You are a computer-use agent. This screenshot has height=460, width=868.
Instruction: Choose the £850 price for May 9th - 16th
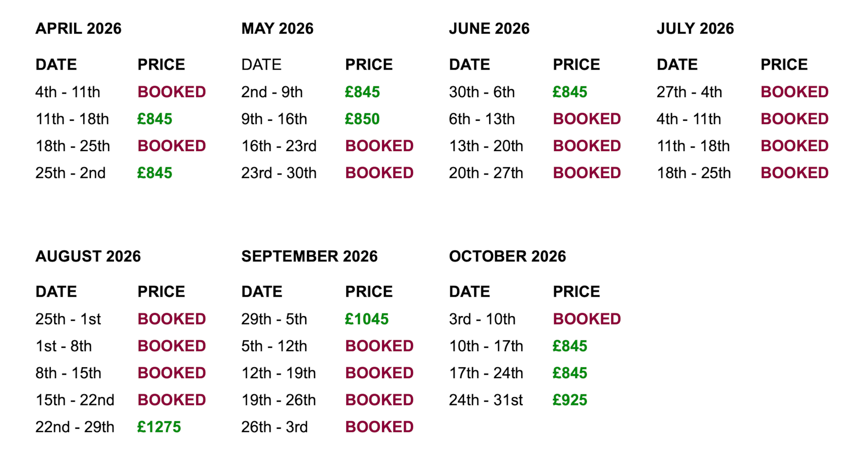pyautogui.click(x=362, y=119)
